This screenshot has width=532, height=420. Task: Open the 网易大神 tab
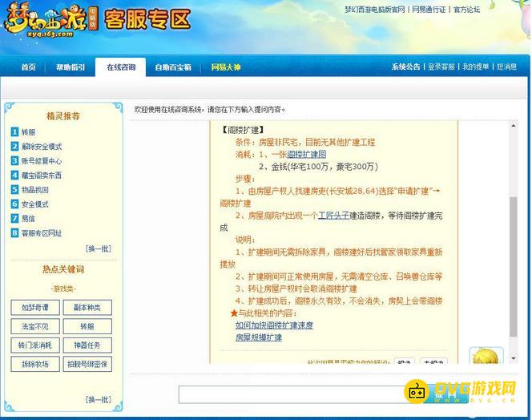(225, 67)
